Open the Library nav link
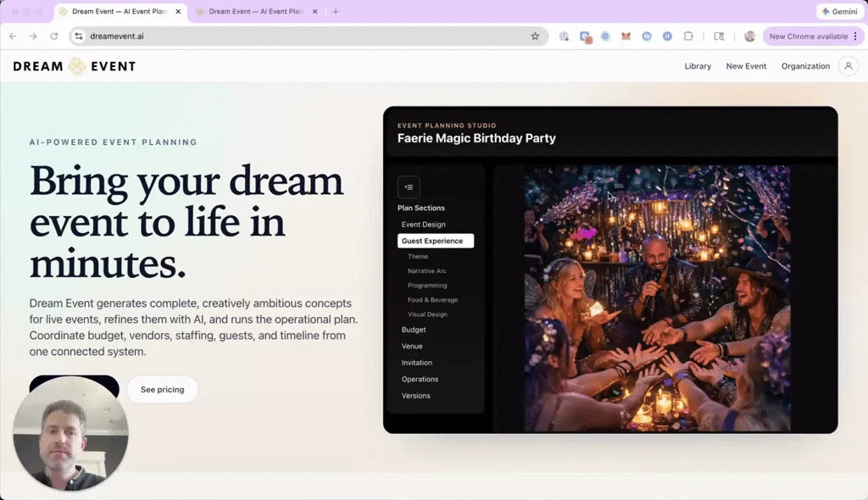The image size is (868, 500). point(698,66)
